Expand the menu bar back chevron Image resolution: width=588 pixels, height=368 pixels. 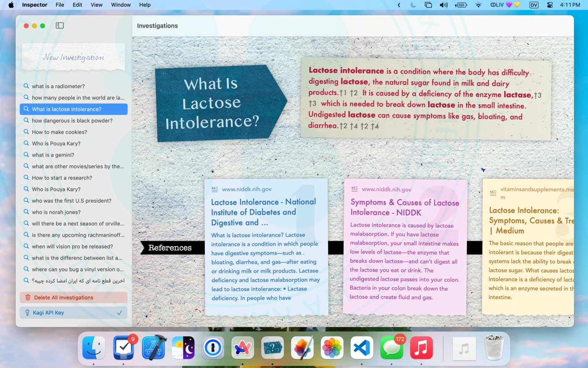pyautogui.click(x=399, y=5)
